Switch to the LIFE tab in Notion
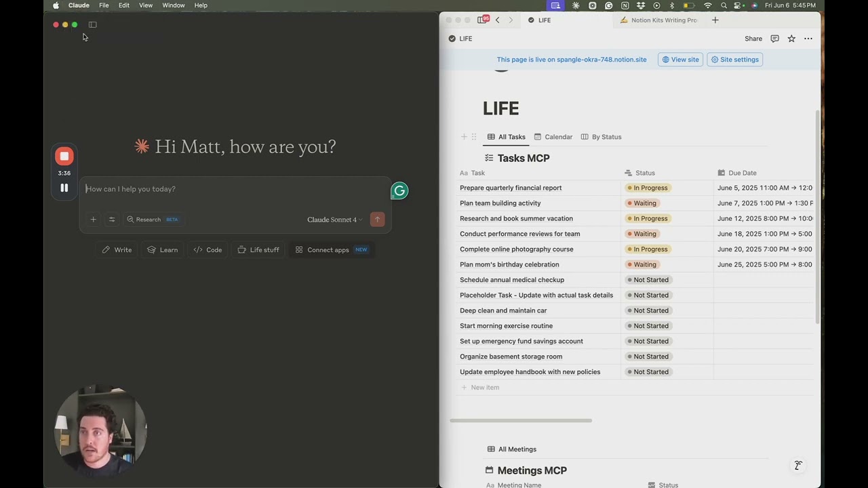This screenshot has height=488, width=868. point(568,20)
